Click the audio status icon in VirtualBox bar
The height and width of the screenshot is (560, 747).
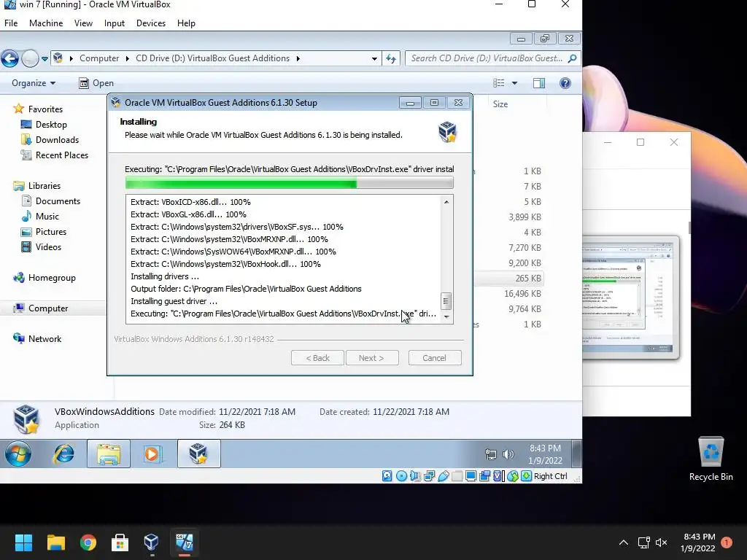point(415,475)
